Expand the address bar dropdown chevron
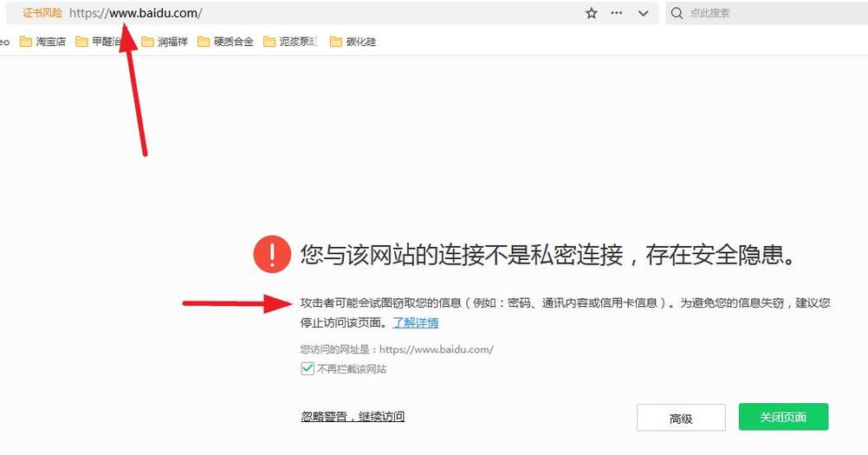Viewport: 868px width, 455px height. point(643,13)
